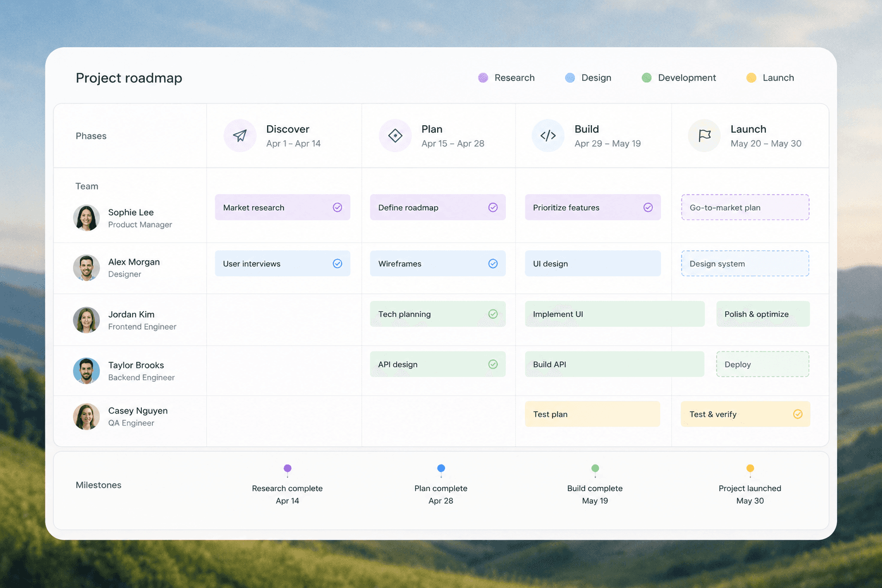Click the 'Research complete' milestone label
Viewport: 882px width, 588px height.
tap(287, 488)
